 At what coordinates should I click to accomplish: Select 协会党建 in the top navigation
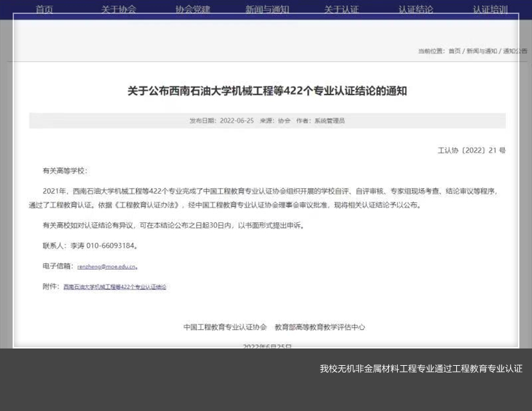pyautogui.click(x=193, y=9)
